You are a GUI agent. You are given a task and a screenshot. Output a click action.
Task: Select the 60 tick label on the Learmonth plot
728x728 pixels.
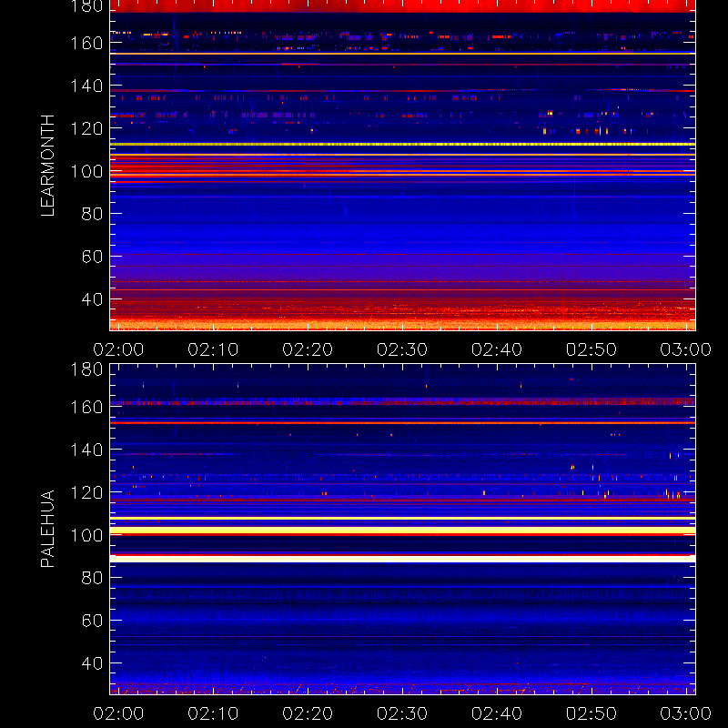92,257
